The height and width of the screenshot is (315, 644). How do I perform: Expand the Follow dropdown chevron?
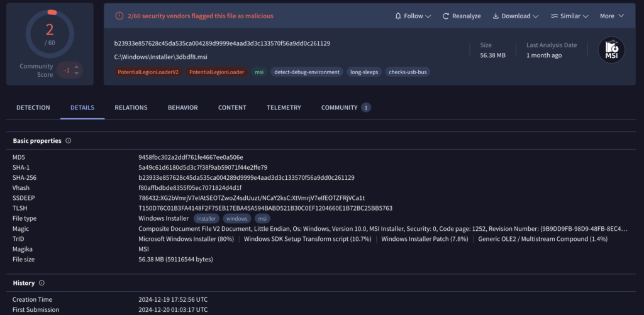pyautogui.click(x=428, y=16)
